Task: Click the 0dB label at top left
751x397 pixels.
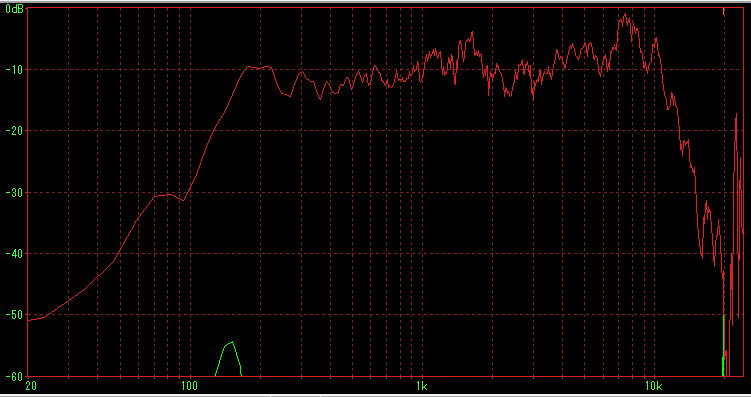Action: [14, 9]
